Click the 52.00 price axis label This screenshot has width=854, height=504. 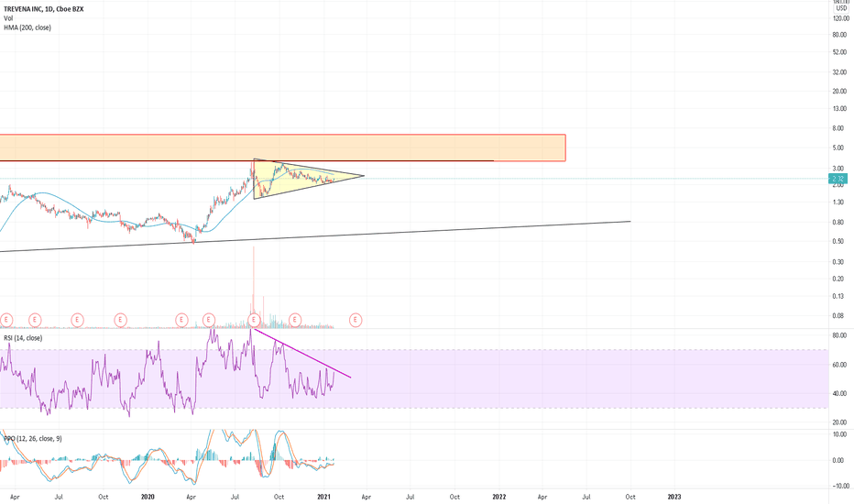pos(840,52)
